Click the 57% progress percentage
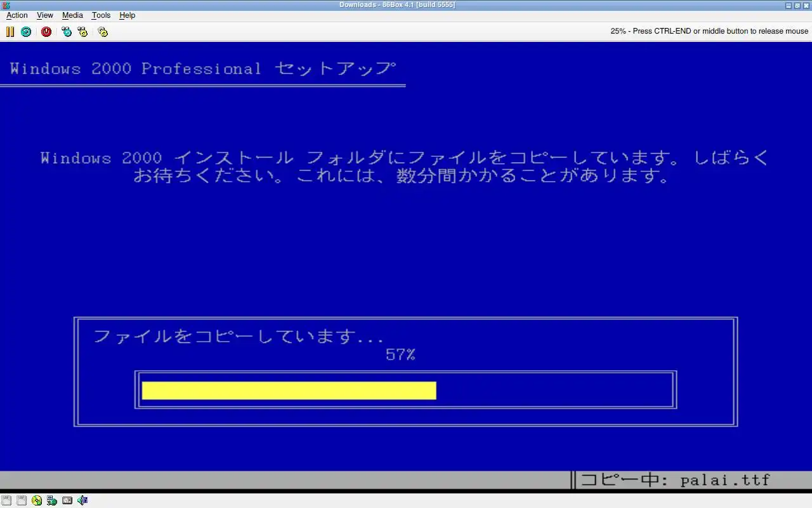 (400, 355)
